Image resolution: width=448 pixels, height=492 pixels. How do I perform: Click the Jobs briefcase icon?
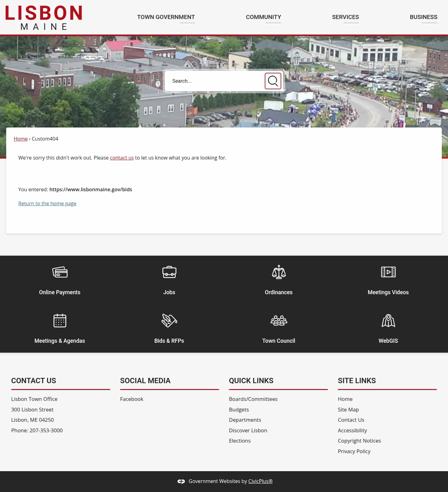click(x=169, y=272)
